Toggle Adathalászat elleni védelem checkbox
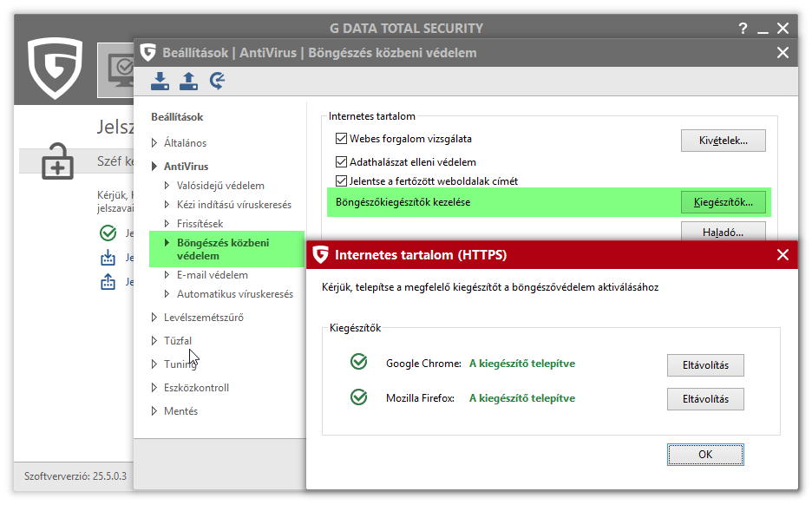Viewport: 812px width, 505px height. click(x=341, y=162)
